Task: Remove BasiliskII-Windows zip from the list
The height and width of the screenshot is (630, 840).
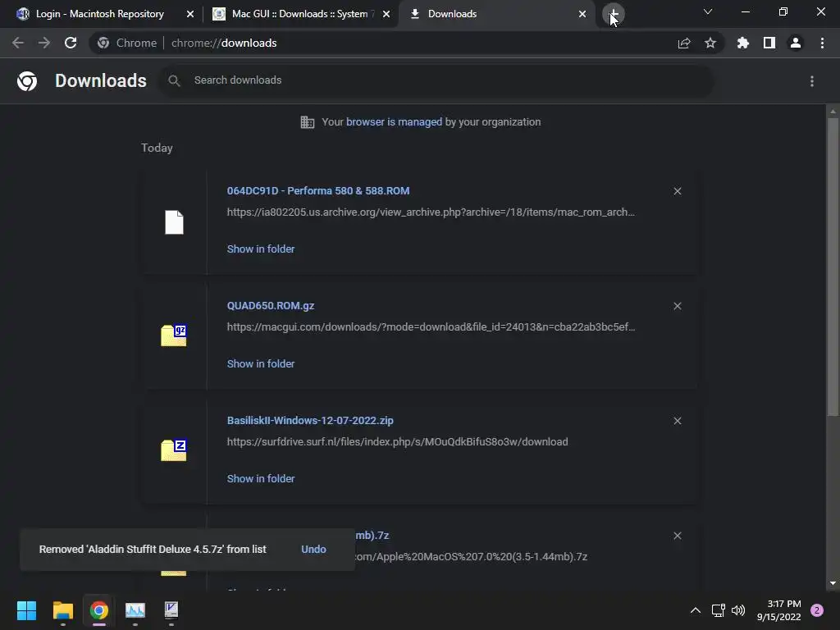Action: point(677,421)
